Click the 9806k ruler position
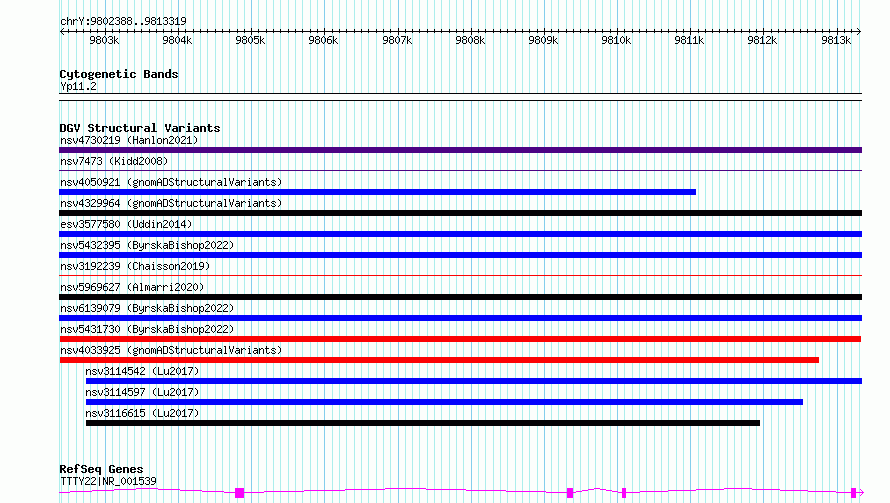The image size is (890, 503). [x=324, y=40]
